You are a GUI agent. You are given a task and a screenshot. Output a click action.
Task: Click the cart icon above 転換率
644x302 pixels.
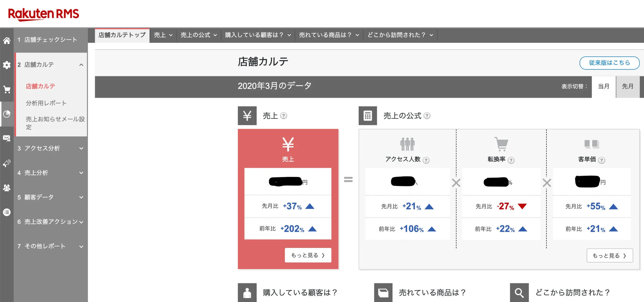click(501, 144)
